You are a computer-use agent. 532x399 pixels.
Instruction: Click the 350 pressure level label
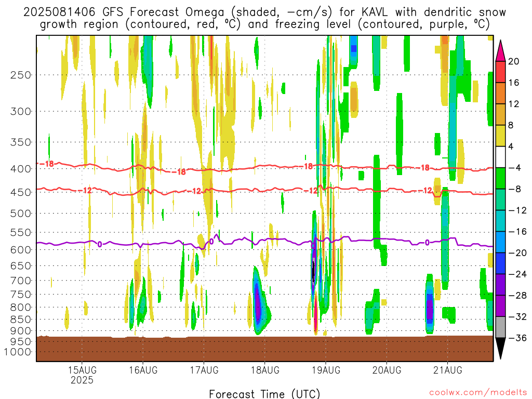(x=21, y=142)
